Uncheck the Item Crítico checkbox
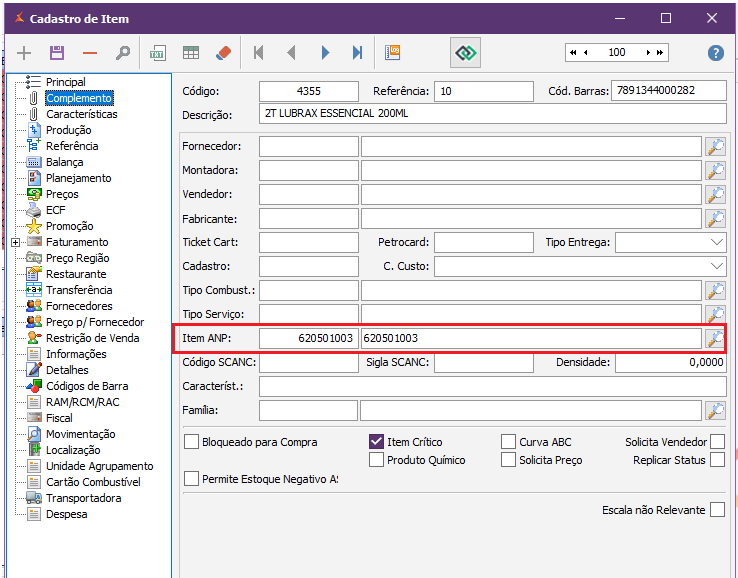 click(x=377, y=442)
